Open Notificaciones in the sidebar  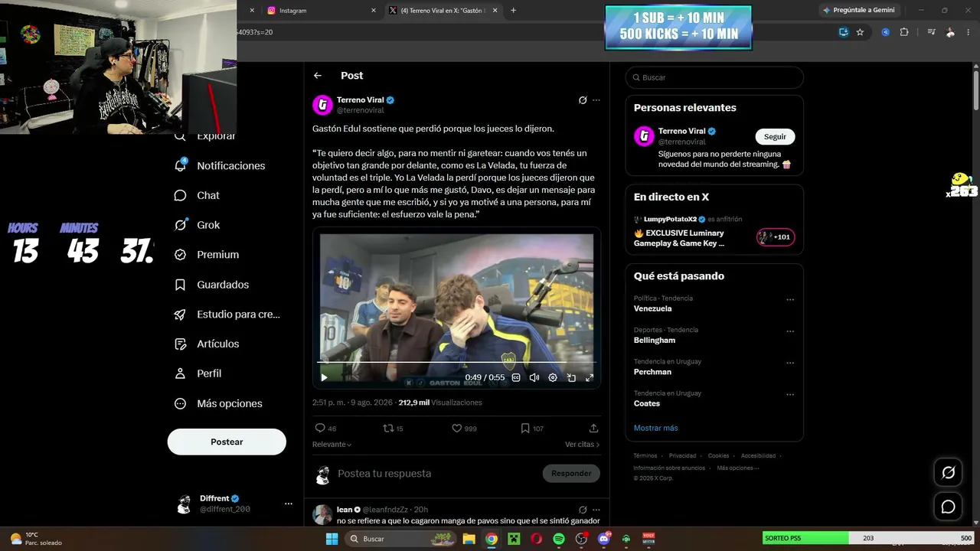[220, 165]
